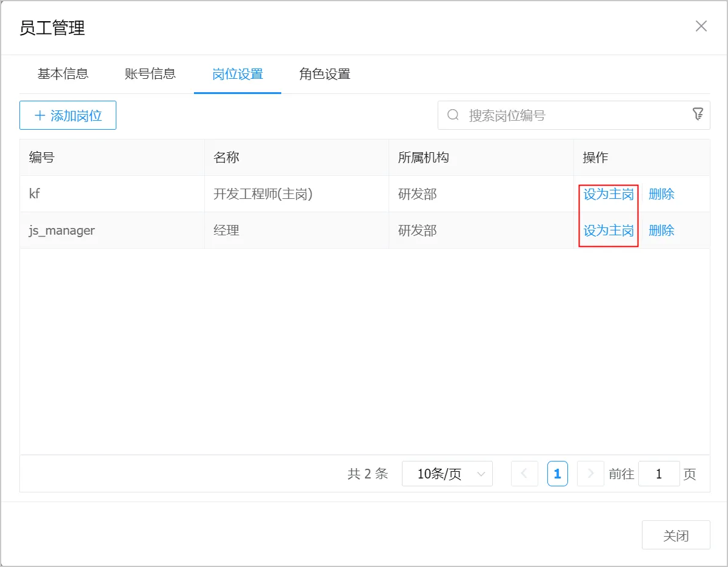Delete the js_manager position
Screen dimensions: 728x567
[x=661, y=230]
